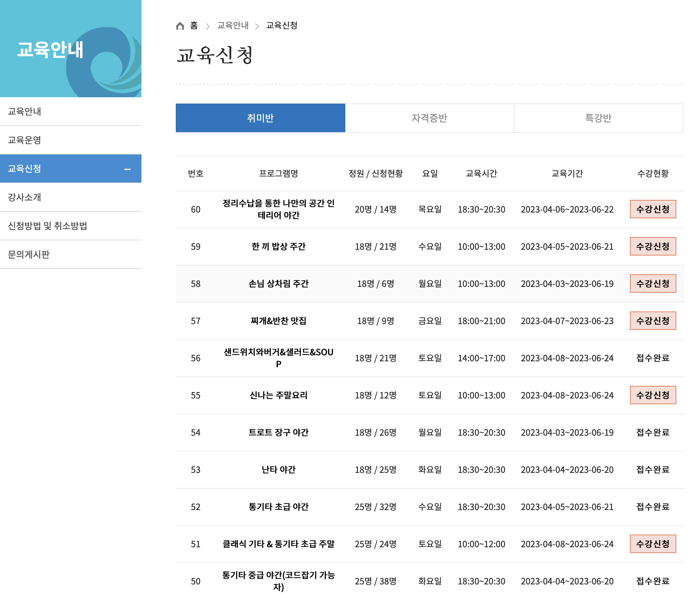Select the 취미반 tab
The height and width of the screenshot is (597, 700).
[260, 118]
